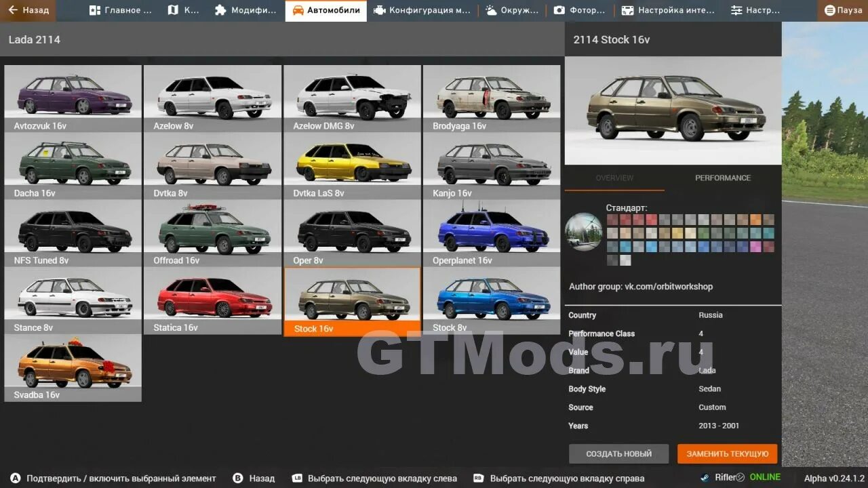Select the Azelow 8v configuration
Image resolution: width=868 pixels, height=488 pixels.
pyautogui.click(x=212, y=98)
